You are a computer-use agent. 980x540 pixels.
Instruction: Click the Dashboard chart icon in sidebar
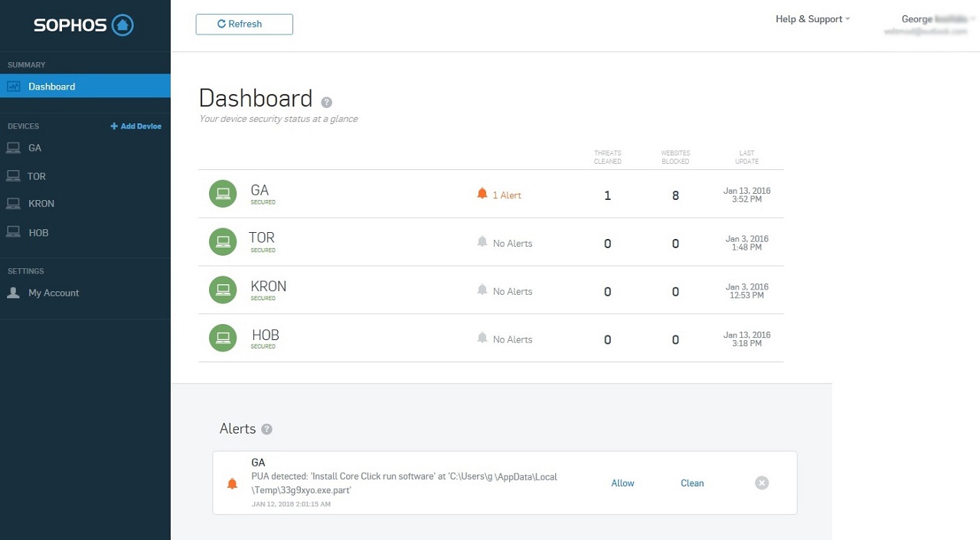pyautogui.click(x=14, y=87)
